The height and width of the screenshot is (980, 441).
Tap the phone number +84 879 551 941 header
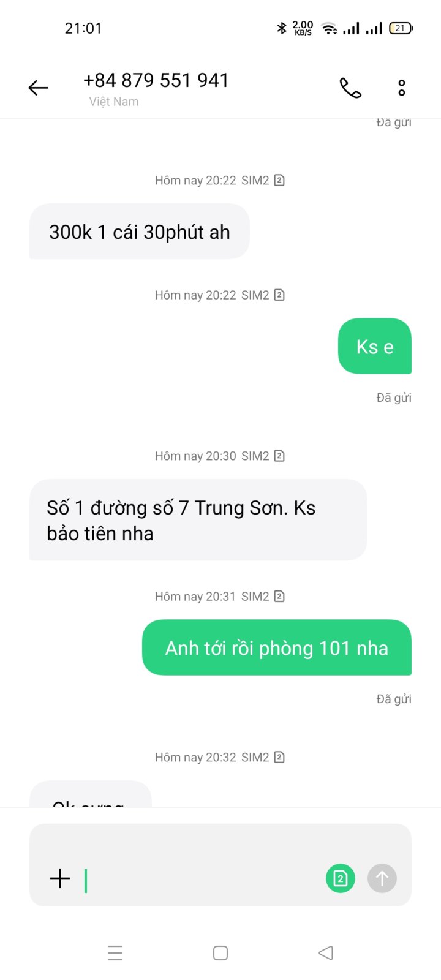[x=156, y=80]
